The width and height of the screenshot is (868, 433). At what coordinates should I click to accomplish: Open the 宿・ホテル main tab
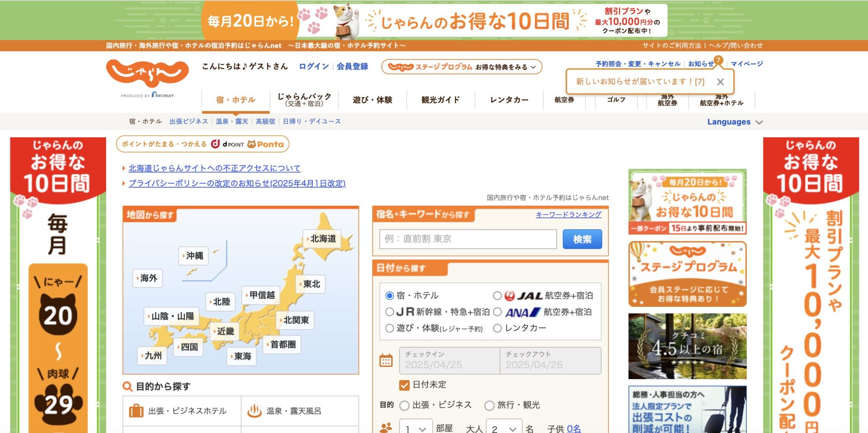point(236,100)
